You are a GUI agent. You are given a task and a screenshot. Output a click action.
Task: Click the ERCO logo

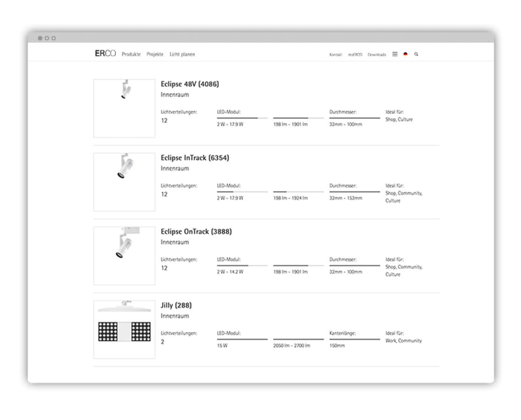[105, 54]
